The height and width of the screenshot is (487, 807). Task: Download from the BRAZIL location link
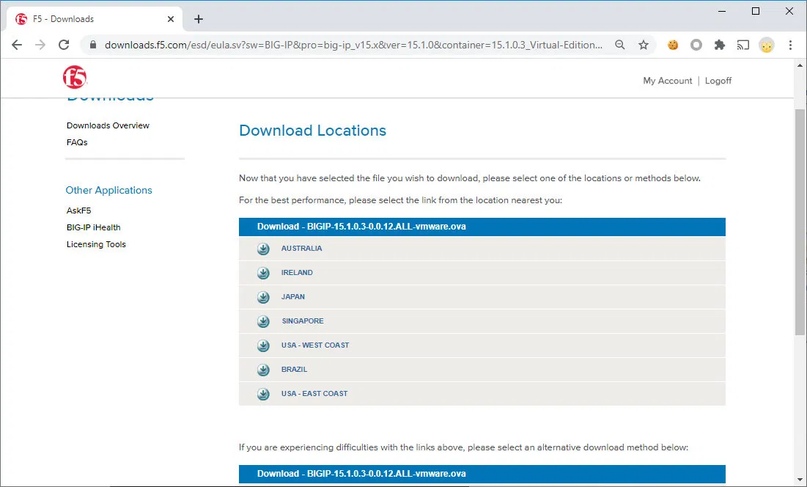(294, 370)
